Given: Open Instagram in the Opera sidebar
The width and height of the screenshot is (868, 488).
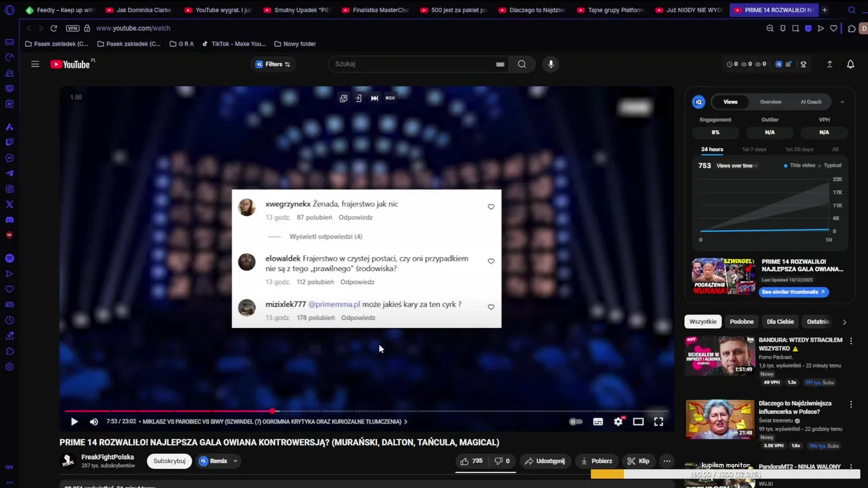Looking at the screenshot, I should pyautogui.click(x=9, y=189).
